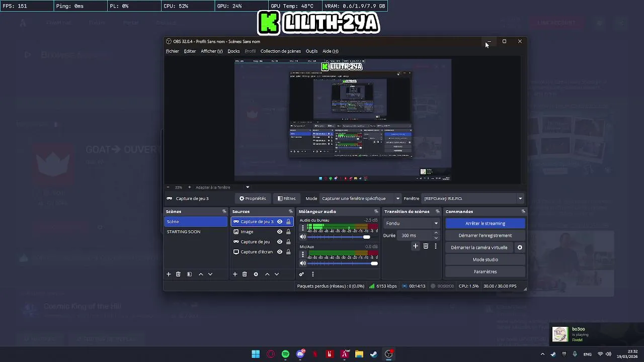Zoom in the preview with plus icon
The height and width of the screenshot is (362, 644).
pyautogui.click(x=189, y=187)
